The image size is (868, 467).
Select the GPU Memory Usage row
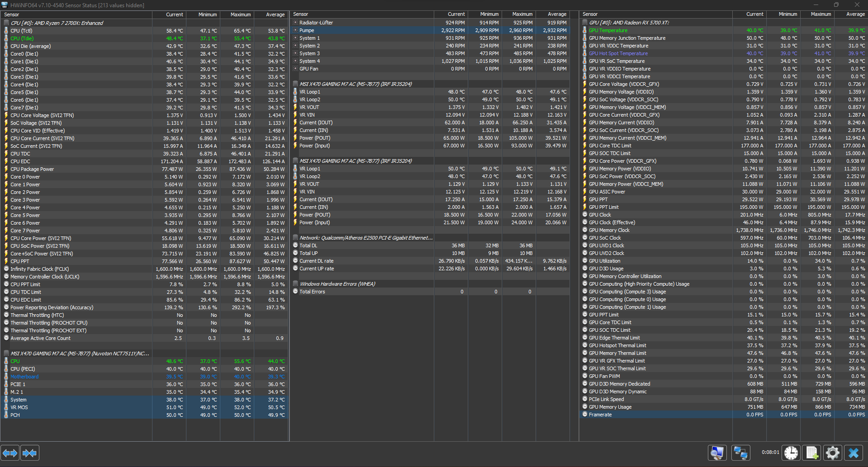tap(724, 407)
